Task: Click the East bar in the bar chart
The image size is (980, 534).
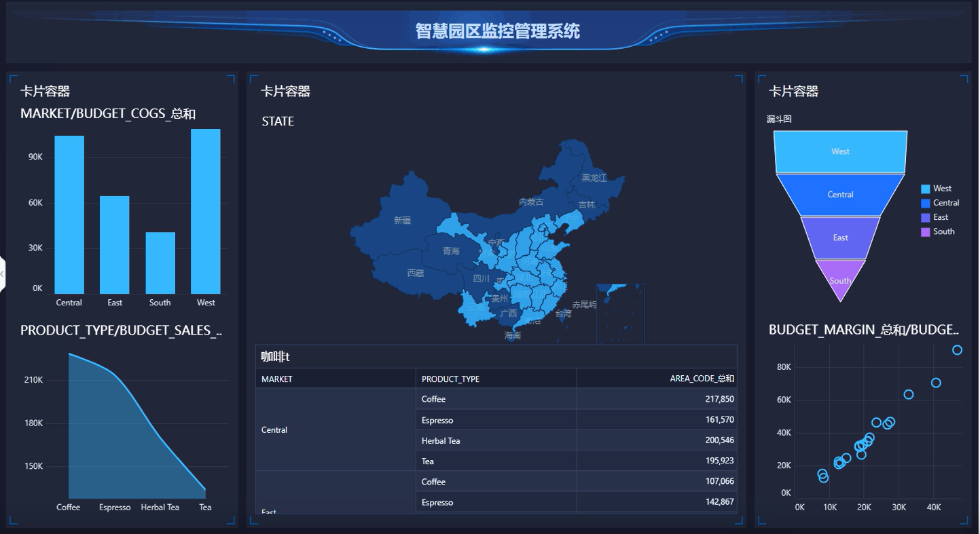Action: pyautogui.click(x=114, y=244)
